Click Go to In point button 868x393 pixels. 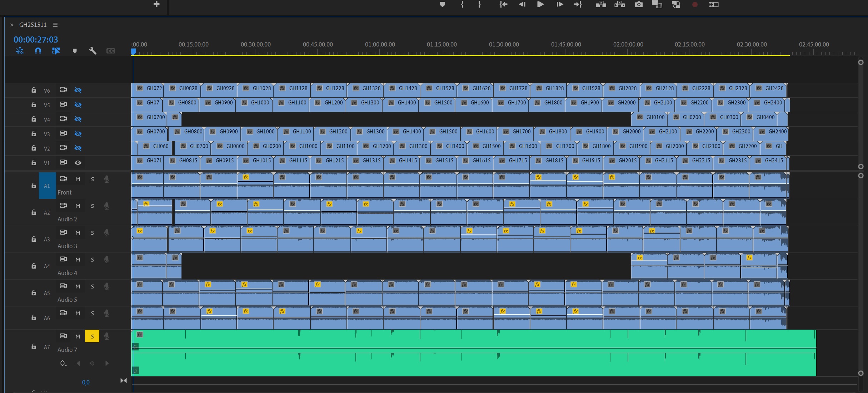coord(503,5)
